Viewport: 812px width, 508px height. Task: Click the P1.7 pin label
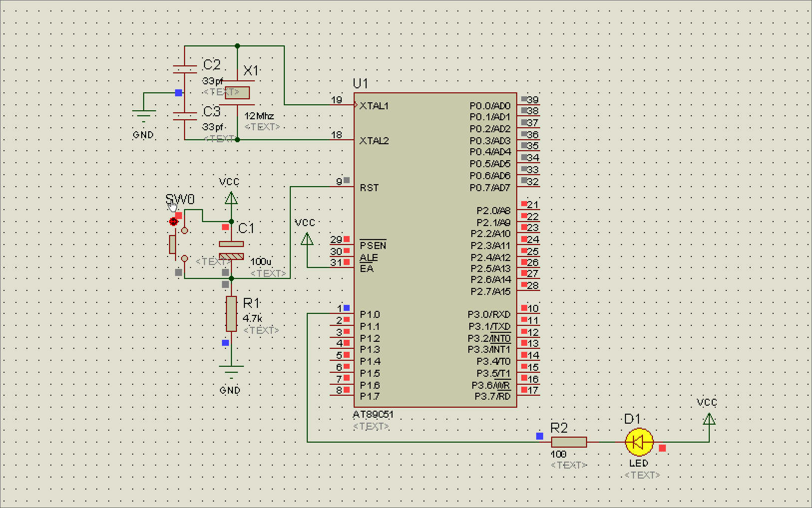click(x=370, y=396)
